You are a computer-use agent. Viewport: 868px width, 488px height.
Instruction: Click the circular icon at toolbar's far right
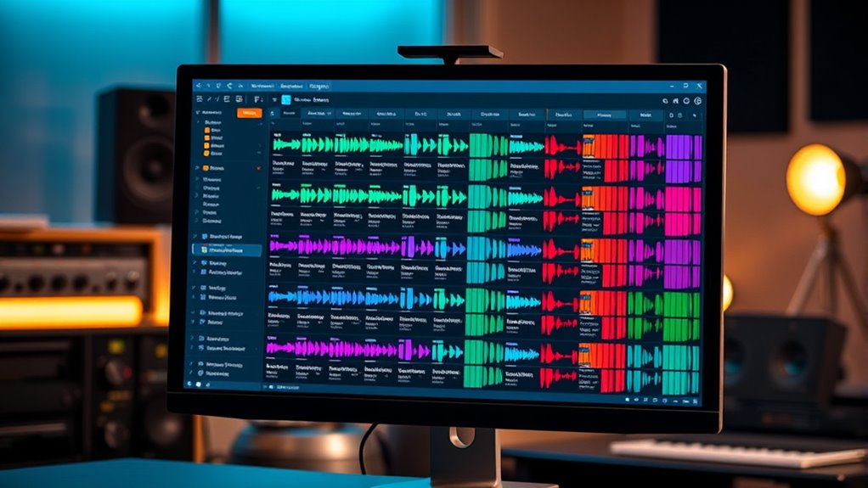pyautogui.click(x=696, y=100)
